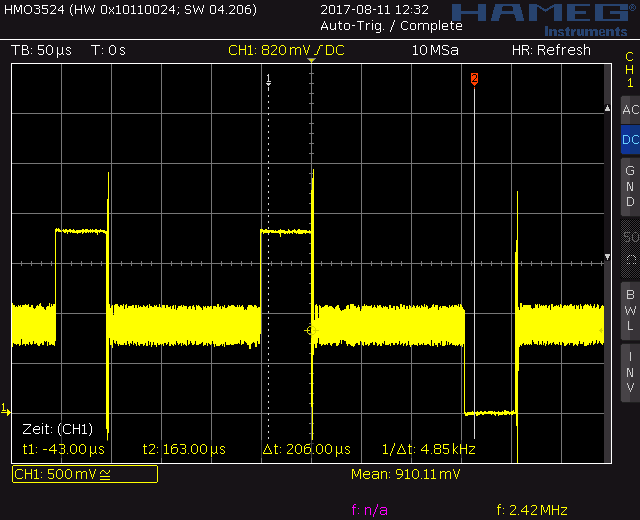This screenshot has height=520, width=640.
Task: Click the 1/Δt: 4.85 kHz readout
Action: click(429, 449)
